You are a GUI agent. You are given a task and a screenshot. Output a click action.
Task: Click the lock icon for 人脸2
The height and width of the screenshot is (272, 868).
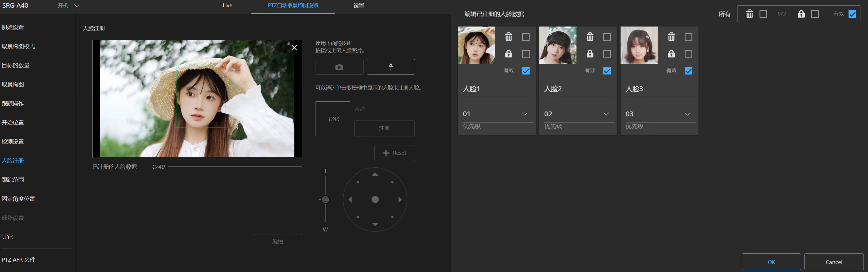(590, 54)
